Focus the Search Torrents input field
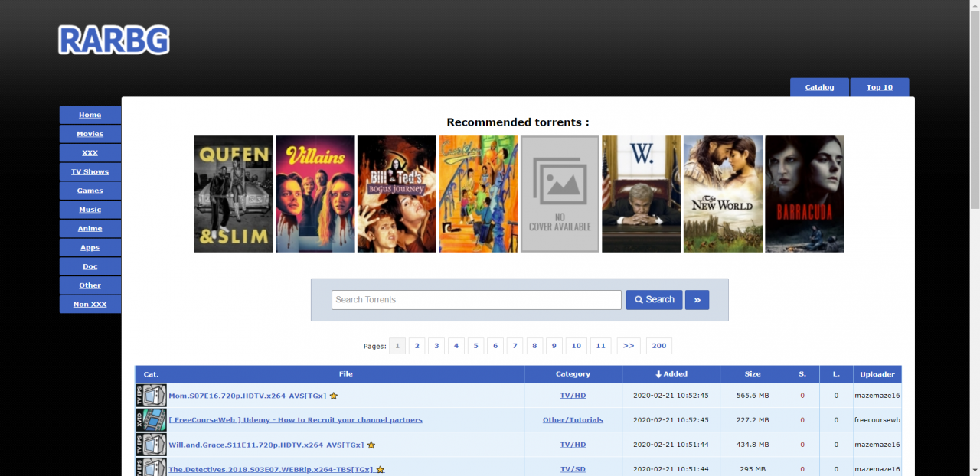 pos(476,300)
